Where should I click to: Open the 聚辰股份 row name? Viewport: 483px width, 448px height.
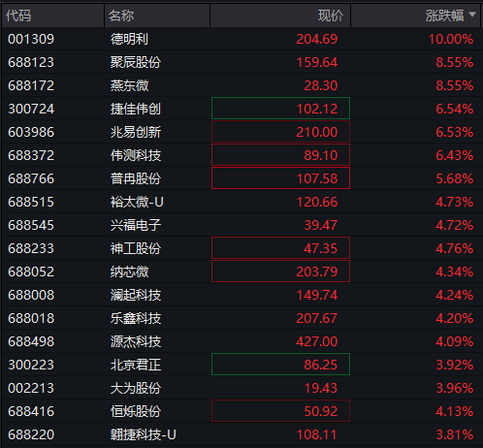point(136,62)
